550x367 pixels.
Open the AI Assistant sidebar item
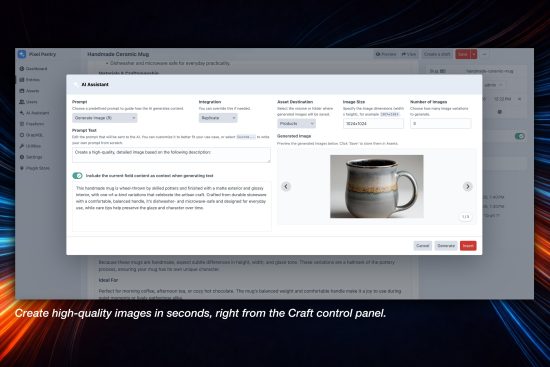[34, 113]
